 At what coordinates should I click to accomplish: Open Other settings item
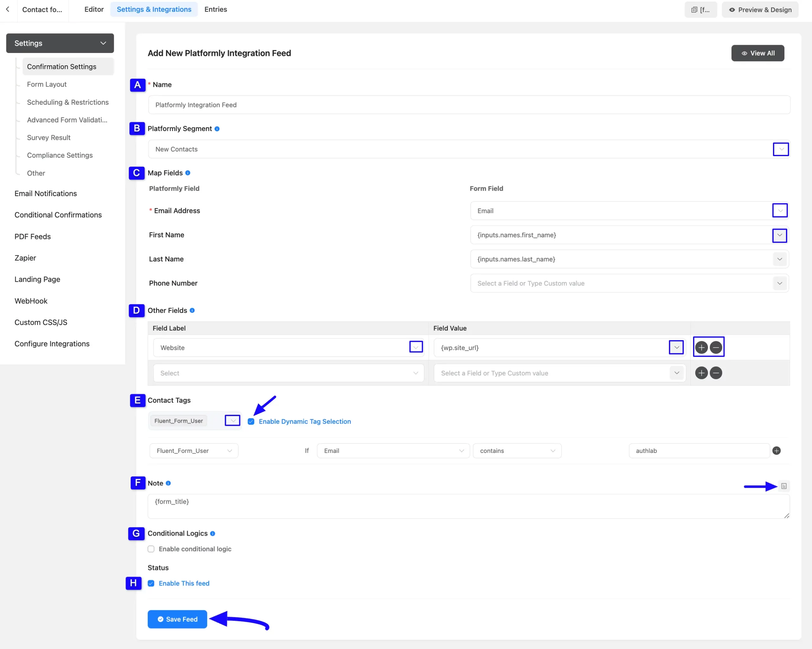pos(36,173)
